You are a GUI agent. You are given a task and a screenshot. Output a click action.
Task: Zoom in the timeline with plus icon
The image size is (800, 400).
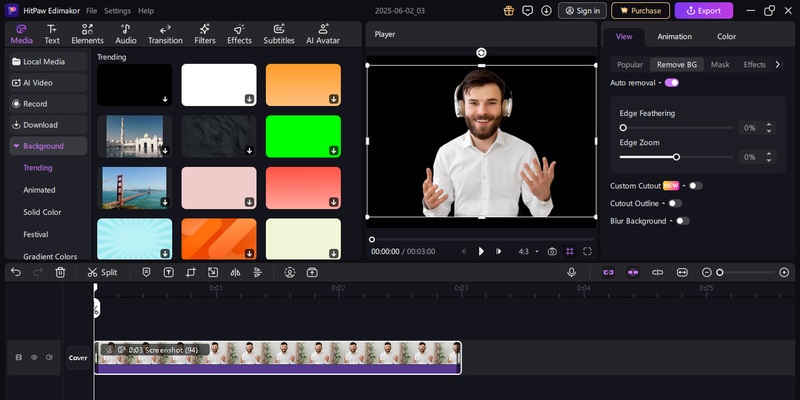[x=784, y=272]
